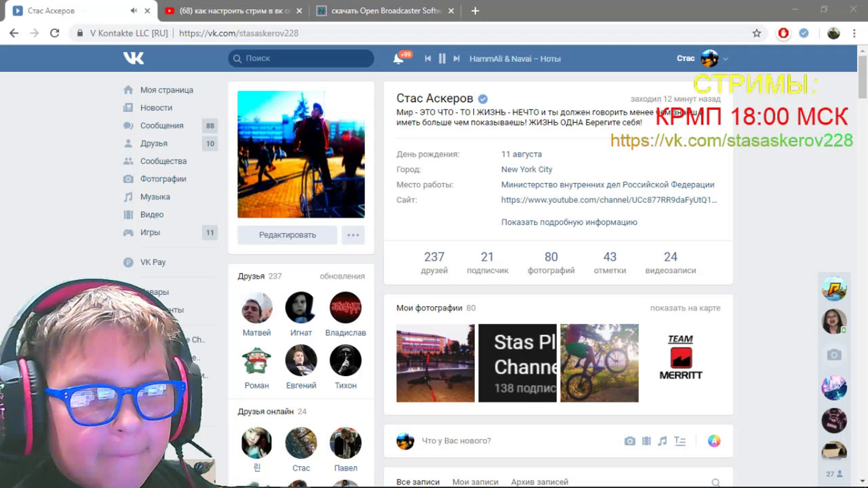Screen dimensions: 868x488
Task: Skip to next track in header player
Action: pyautogui.click(x=457, y=59)
